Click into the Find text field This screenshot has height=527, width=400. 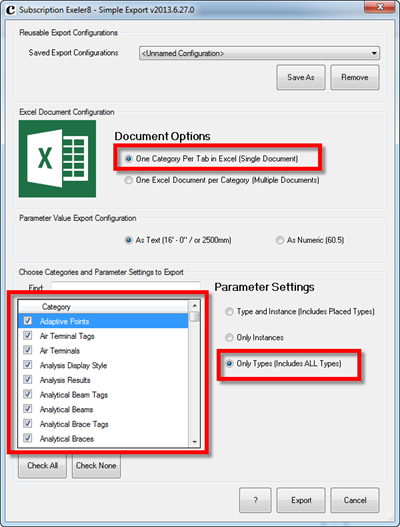(126, 286)
